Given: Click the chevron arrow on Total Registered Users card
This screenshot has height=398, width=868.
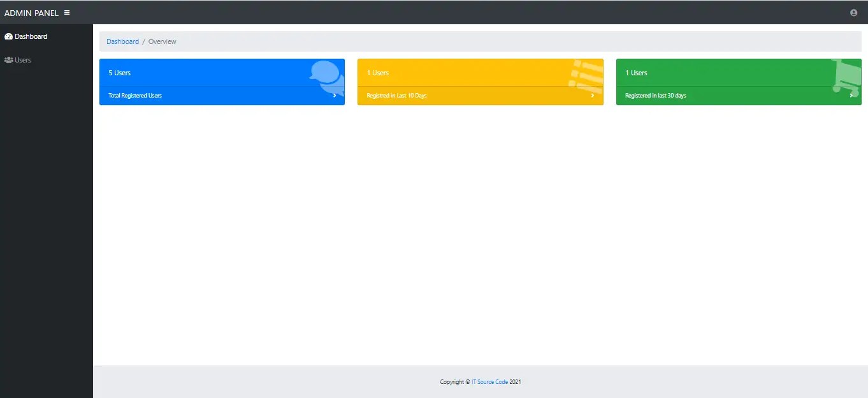Looking at the screenshot, I should [335, 95].
